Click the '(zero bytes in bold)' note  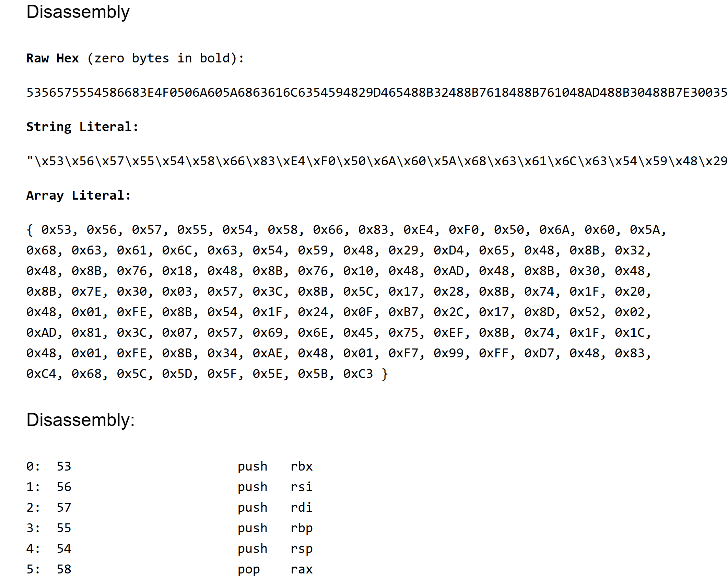[x=165, y=58]
